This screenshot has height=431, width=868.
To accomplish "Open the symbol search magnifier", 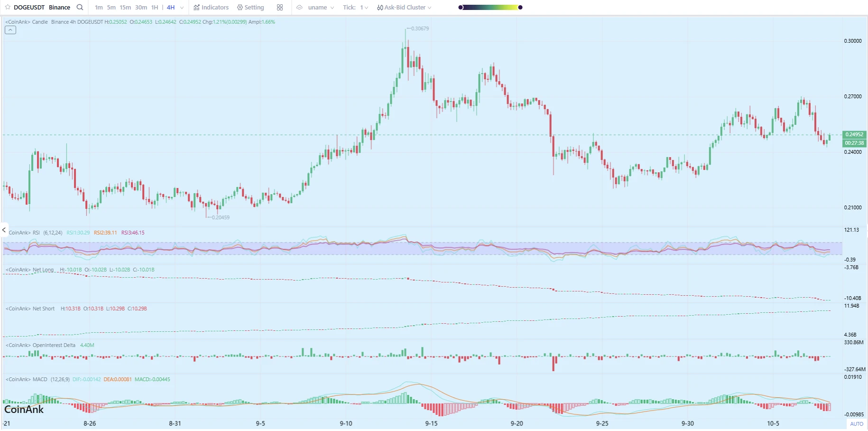I will 80,8.
